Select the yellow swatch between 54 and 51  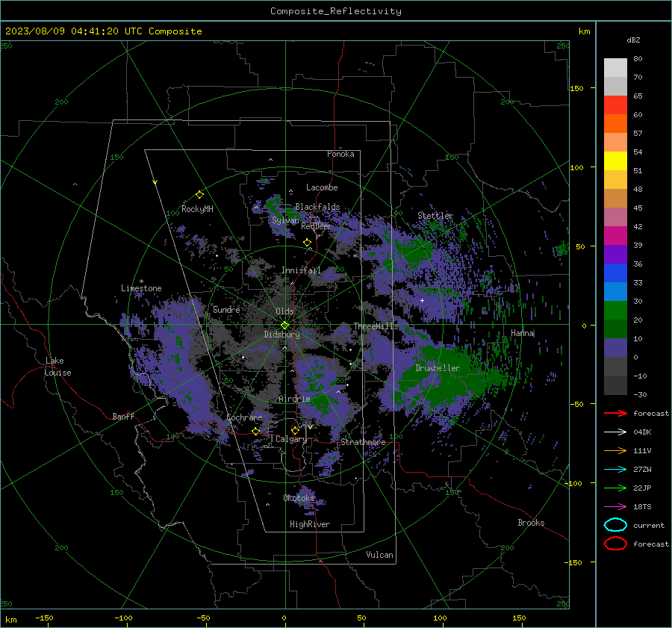coord(615,161)
